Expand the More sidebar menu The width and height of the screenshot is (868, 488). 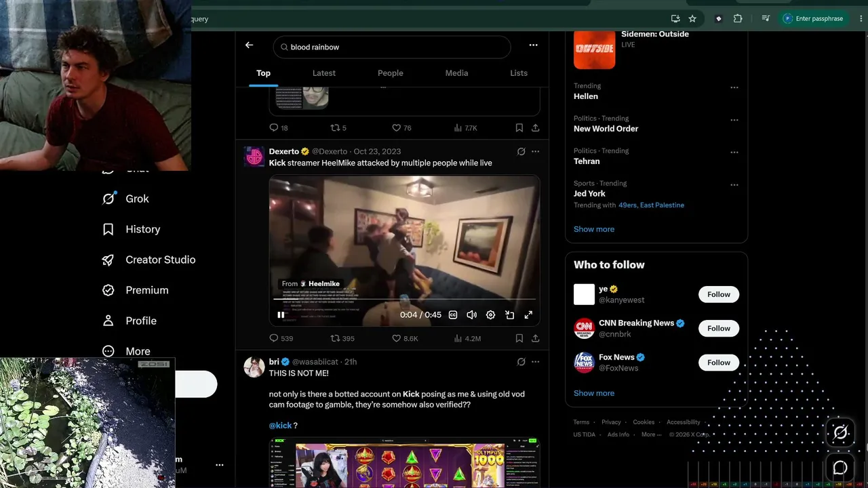[126, 351]
